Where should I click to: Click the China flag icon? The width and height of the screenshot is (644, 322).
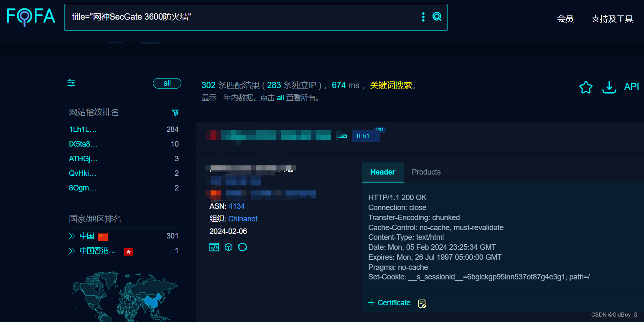(103, 237)
